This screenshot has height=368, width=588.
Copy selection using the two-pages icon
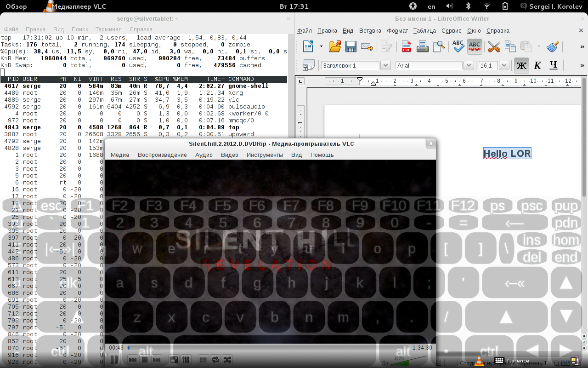(510, 46)
